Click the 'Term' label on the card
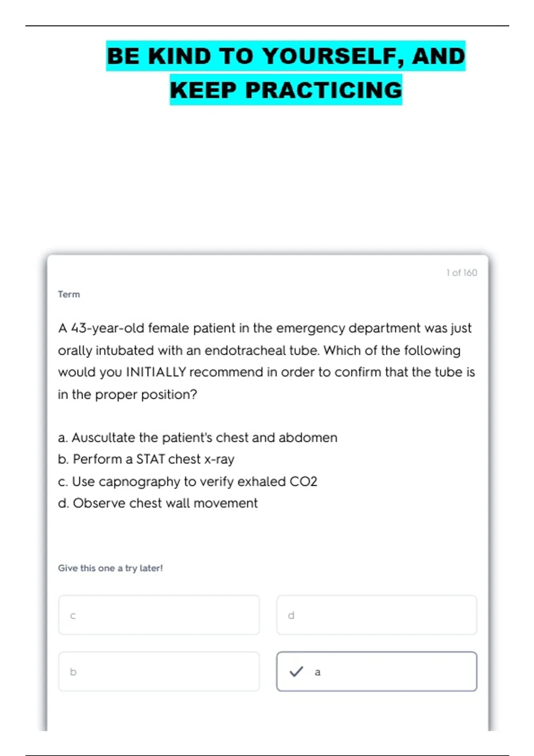 (69, 294)
